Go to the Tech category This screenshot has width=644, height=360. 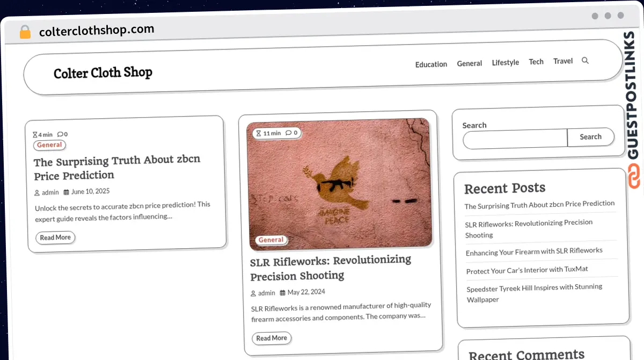pyautogui.click(x=536, y=62)
